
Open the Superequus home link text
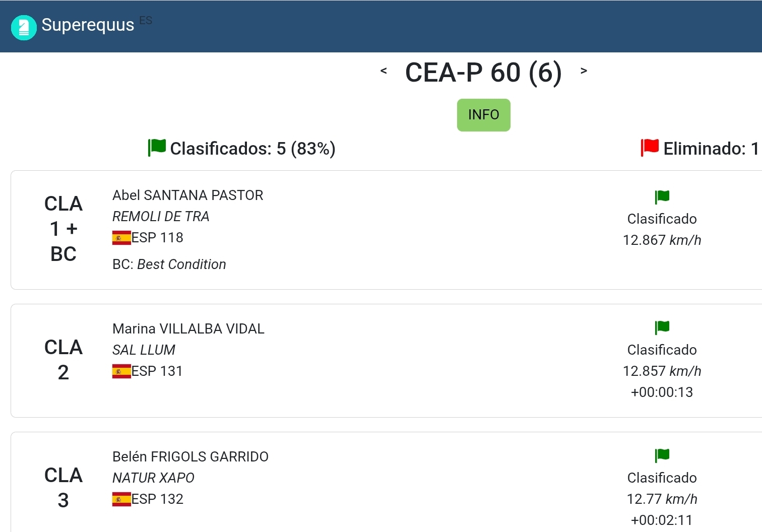(88, 25)
